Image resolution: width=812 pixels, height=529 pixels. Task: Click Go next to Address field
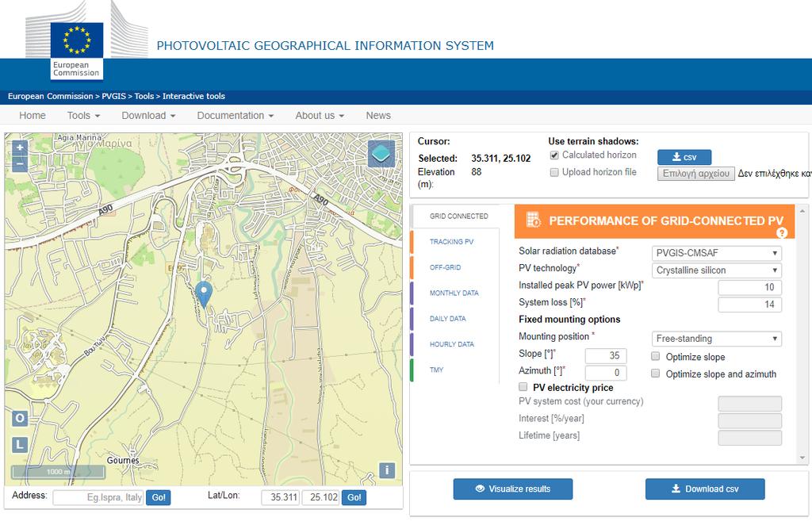(x=159, y=497)
